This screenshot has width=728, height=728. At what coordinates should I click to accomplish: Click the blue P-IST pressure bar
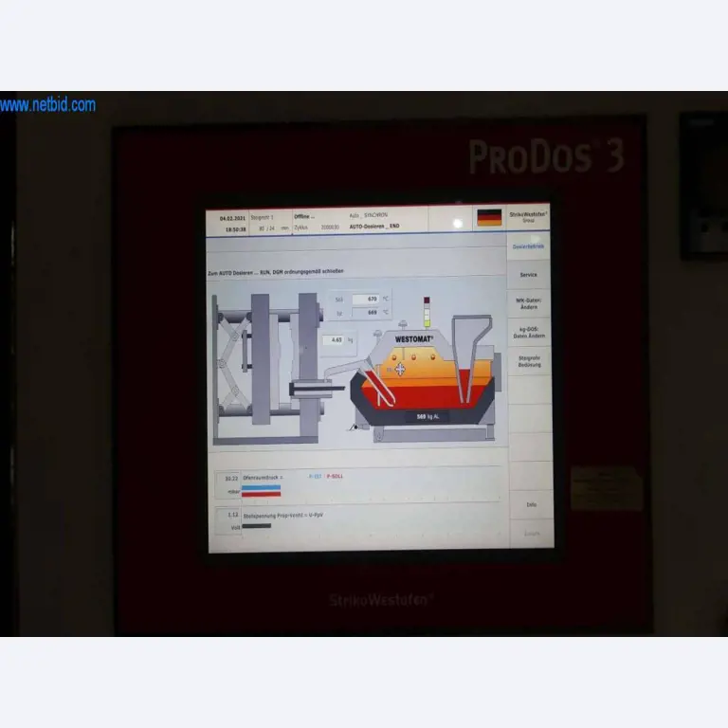[x=262, y=486]
